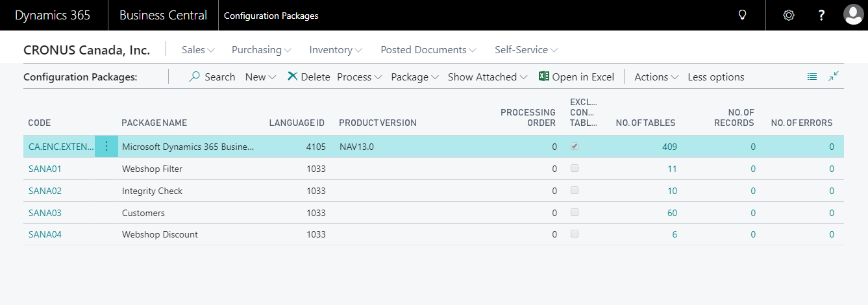The height and width of the screenshot is (305, 868).
Task: Expand the Self-Service menu
Action: click(527, 49)
